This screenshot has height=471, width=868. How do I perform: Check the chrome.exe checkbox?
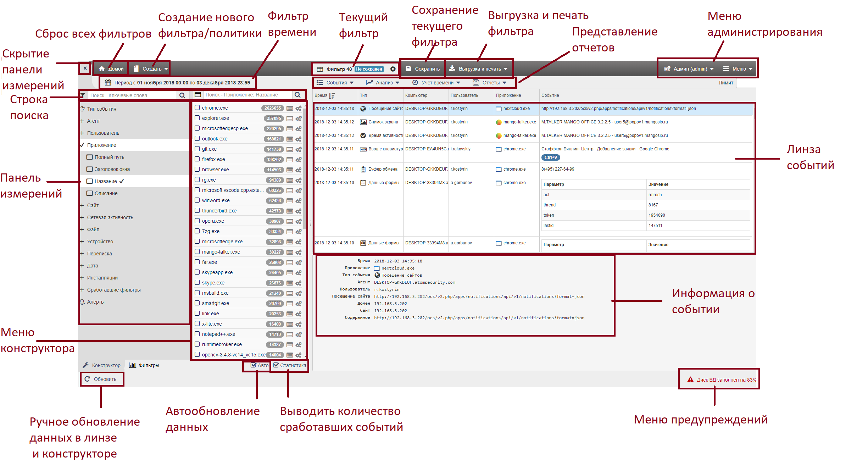tap(197, 108)
